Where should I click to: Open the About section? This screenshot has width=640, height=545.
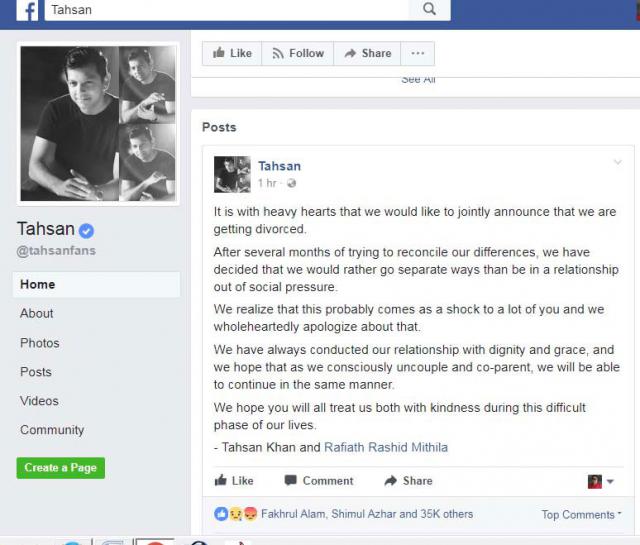[x=37, y=314]
